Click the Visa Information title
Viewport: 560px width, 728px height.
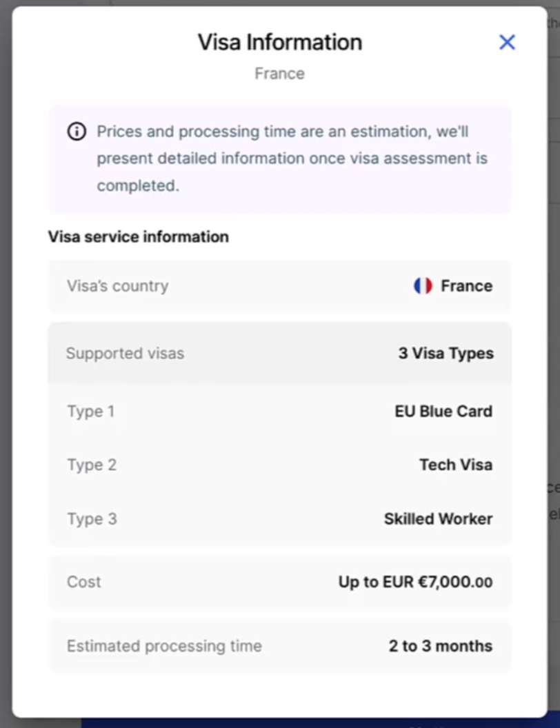[x=280, y=42]
